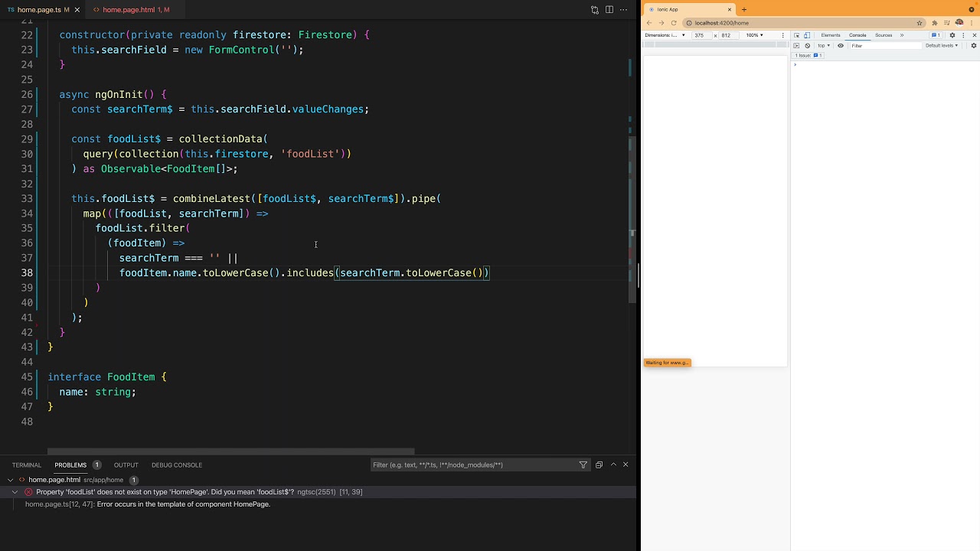Open DevTools settings gear
The image size is (980, 551).
(x=952, y=35)
